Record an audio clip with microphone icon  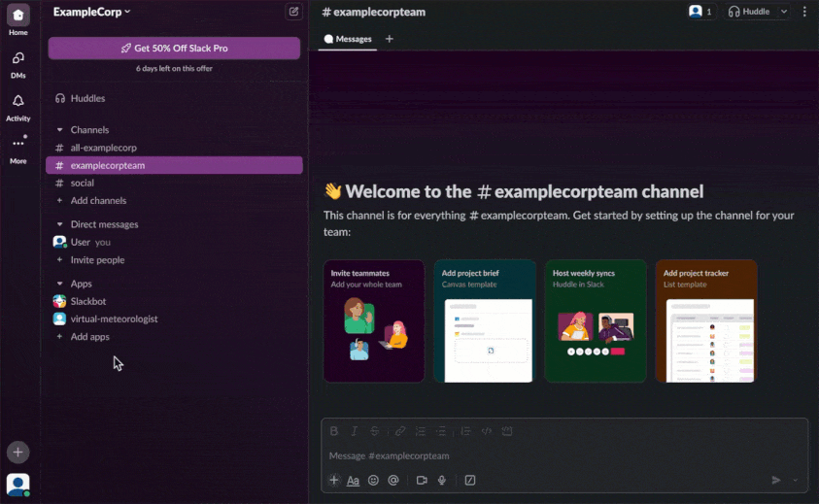tap(442, 480)
